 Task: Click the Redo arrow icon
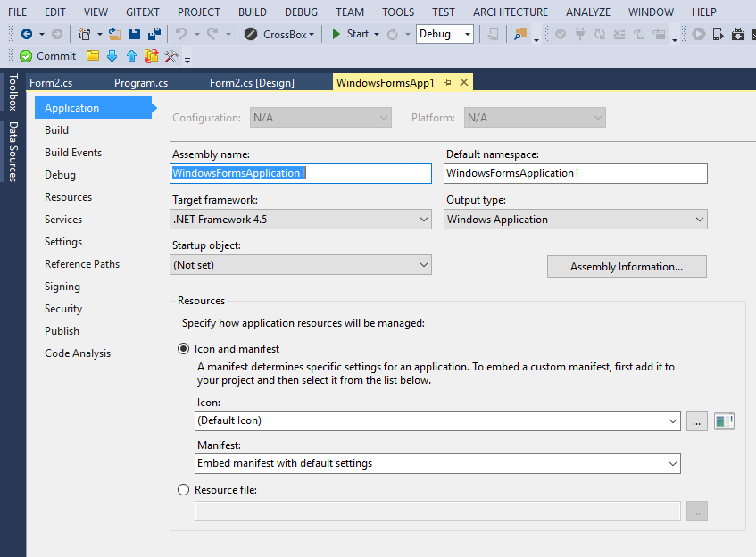pyautogui.click(x=212, y=34)
